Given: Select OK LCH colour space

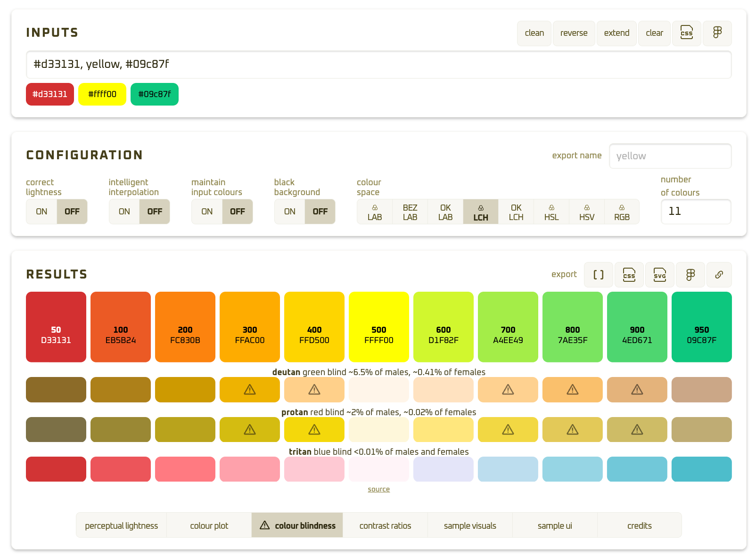Looking at the screenshot, I should tap(516, 212).
